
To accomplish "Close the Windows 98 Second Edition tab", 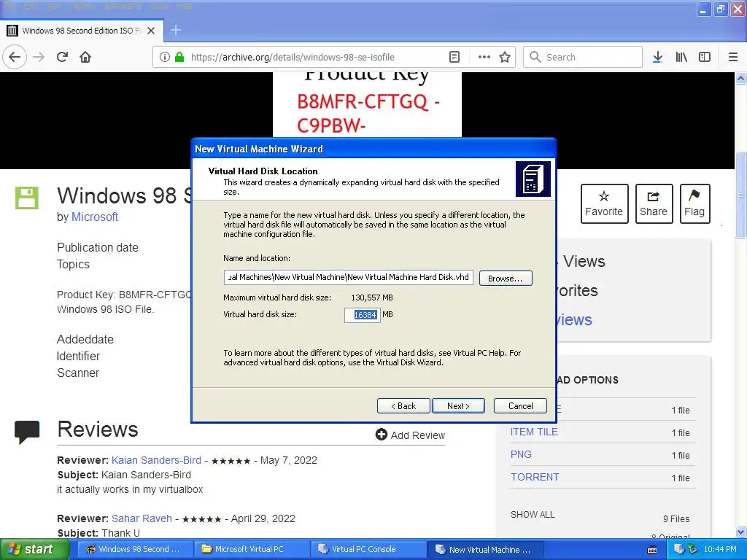I will [151, 31].
